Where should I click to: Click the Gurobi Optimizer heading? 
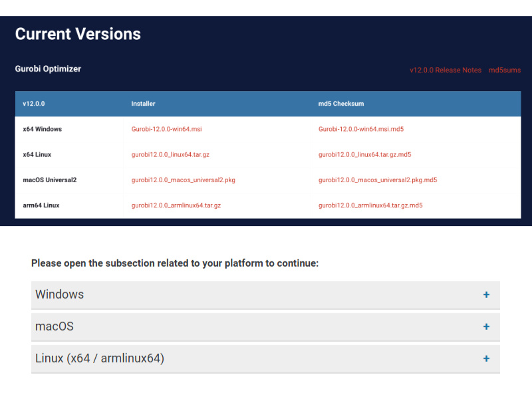[48, 69]
